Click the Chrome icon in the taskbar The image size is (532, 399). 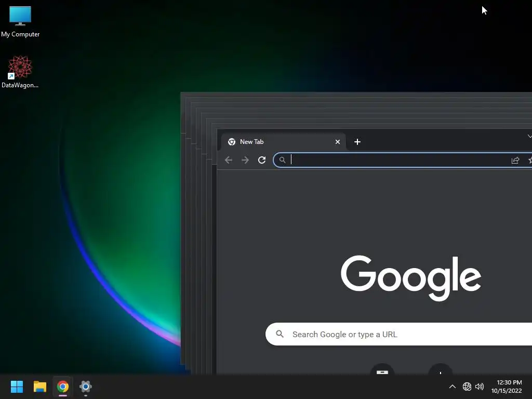(x=63, y=387)
